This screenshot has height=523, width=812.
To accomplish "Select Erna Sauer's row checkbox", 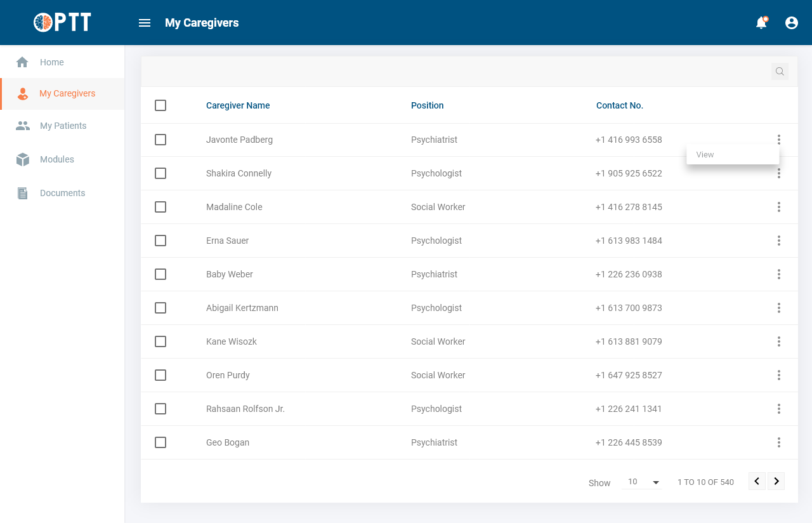I will tap(160, 241).
